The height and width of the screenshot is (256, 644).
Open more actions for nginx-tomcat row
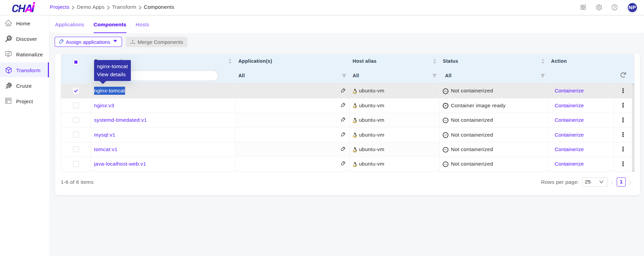pos(623,91)
